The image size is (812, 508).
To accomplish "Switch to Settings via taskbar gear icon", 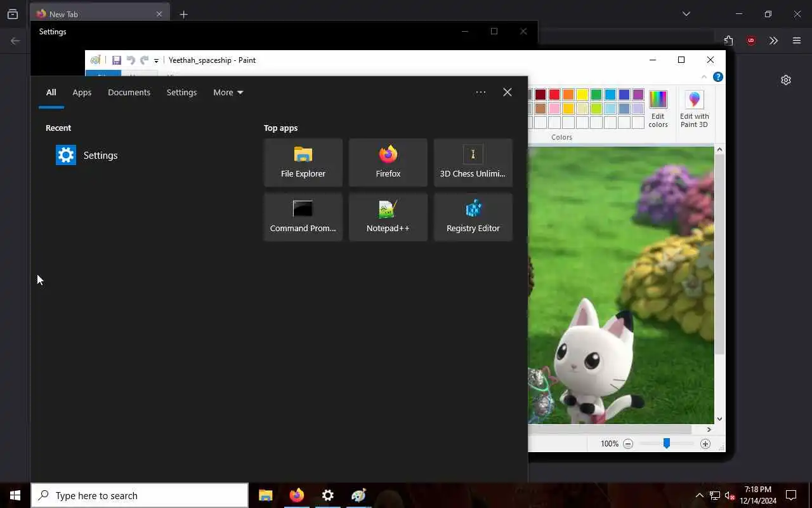I will point(328,495).
